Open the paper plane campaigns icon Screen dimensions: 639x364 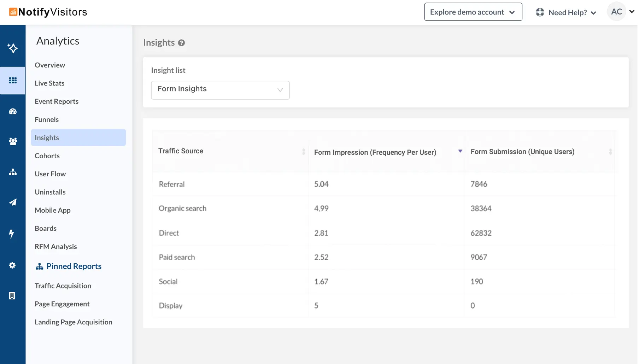pyautogui.click(x=13, y=202)
